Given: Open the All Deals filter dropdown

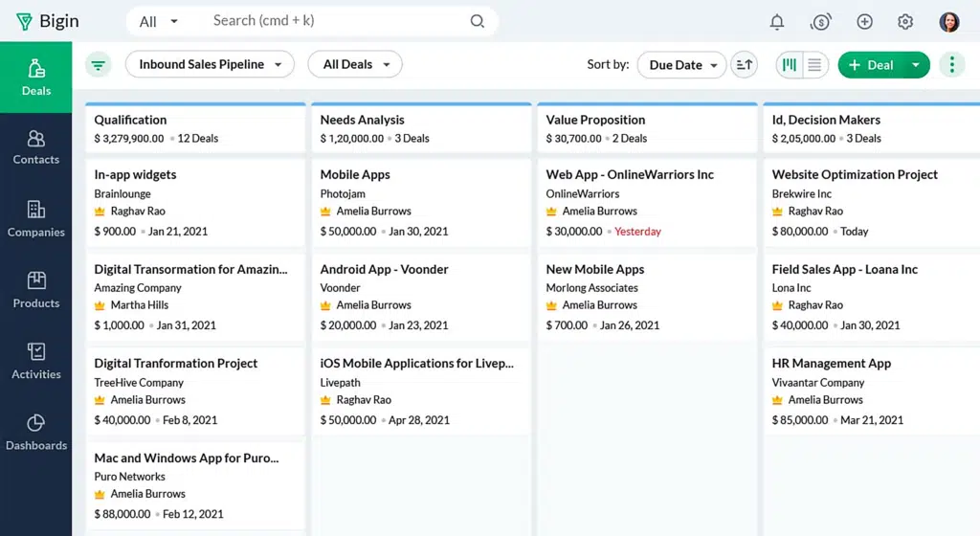Looking at the screenshot, I should (355, 64).
